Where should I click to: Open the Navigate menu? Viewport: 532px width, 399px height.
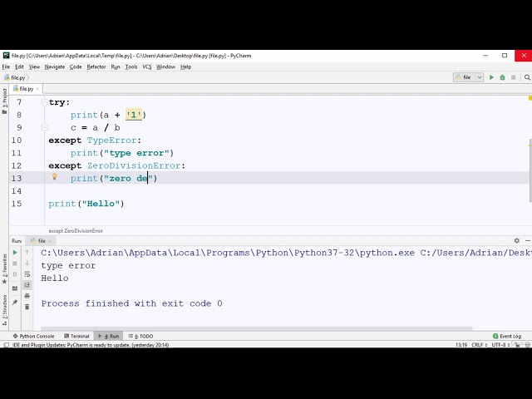[55, 66]
